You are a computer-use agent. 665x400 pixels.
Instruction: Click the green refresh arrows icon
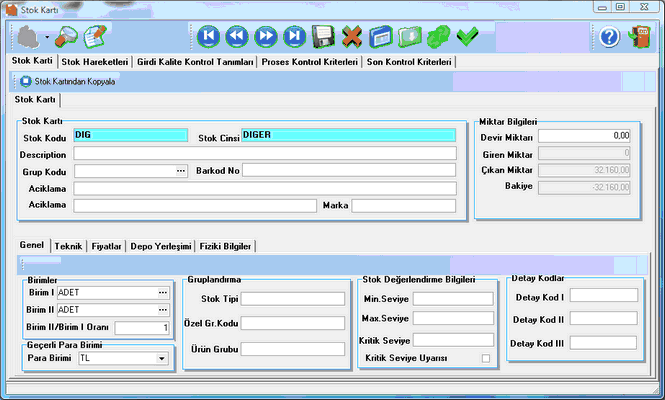click(x=438, y=37)
